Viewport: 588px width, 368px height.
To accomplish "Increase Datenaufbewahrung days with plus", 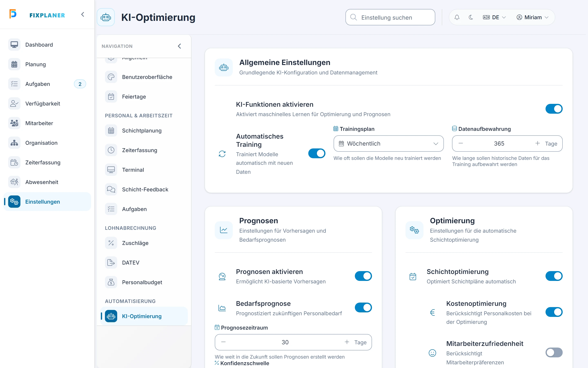I will (537, 143).
